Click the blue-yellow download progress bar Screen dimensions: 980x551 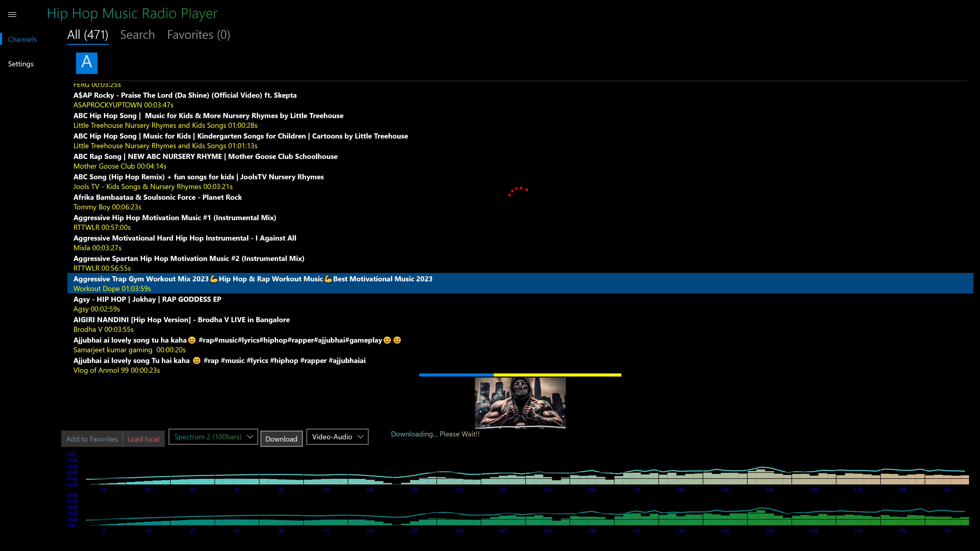[520, 375]
